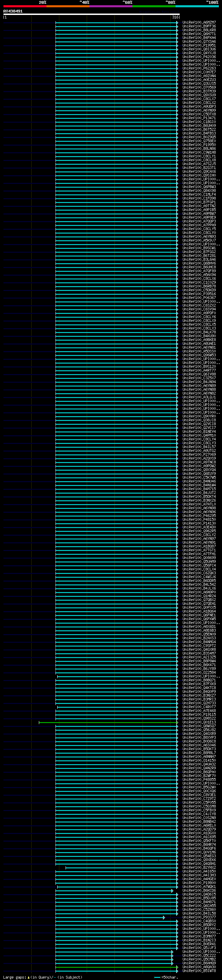Image resolution: width=222 pixels, height=980 pixels.
Task: Click hit label UniRef100_C1MLF4
Action: point(199,194)
